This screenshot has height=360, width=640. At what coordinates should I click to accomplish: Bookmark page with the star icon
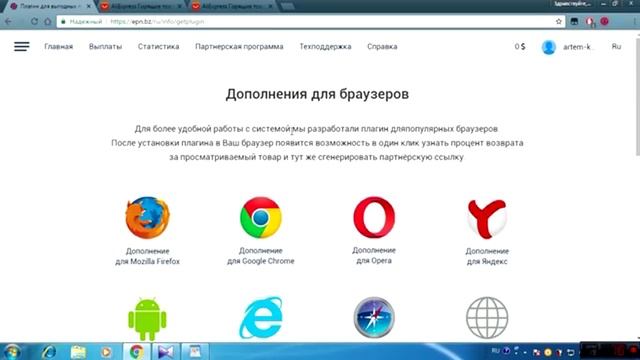(559, 22)
